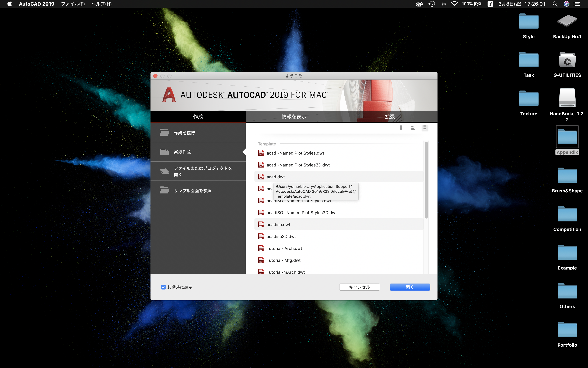The height and width of the screenshot is (368, 588).
Task: Select the Brush&Shape folder on desktop
Action: 567,175
